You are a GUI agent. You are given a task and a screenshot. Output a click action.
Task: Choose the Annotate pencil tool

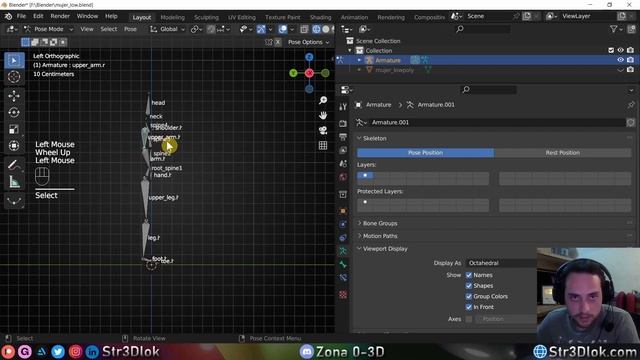pos(14,165)
